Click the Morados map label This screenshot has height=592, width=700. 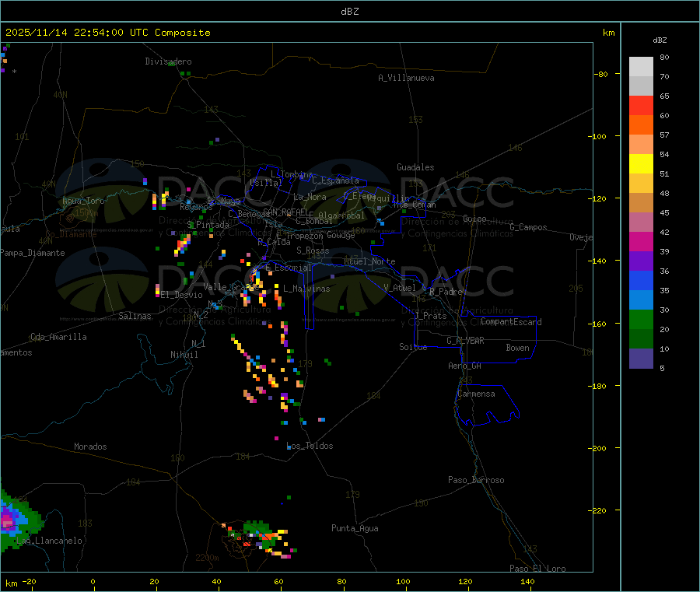click(91, 447)
